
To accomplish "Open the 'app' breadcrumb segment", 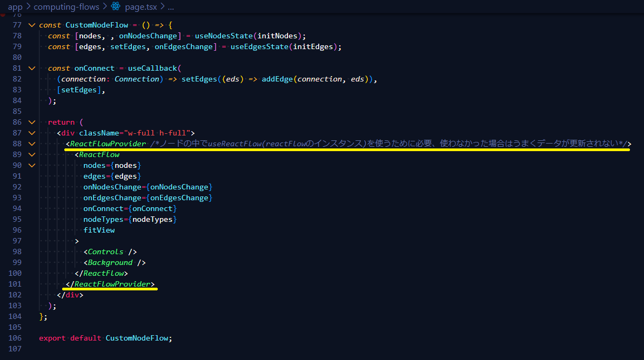I will pos(15,7).
